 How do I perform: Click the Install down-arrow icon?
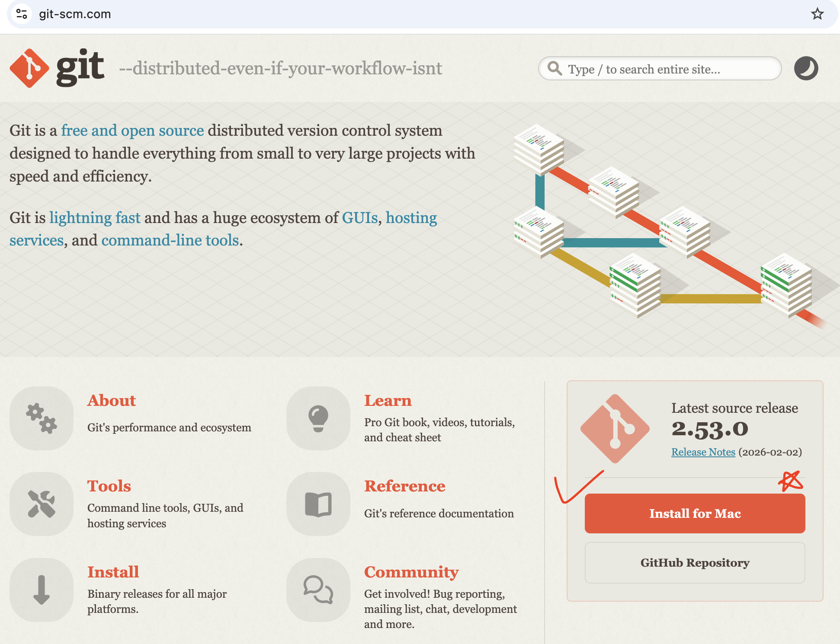(x=42, y=590)
